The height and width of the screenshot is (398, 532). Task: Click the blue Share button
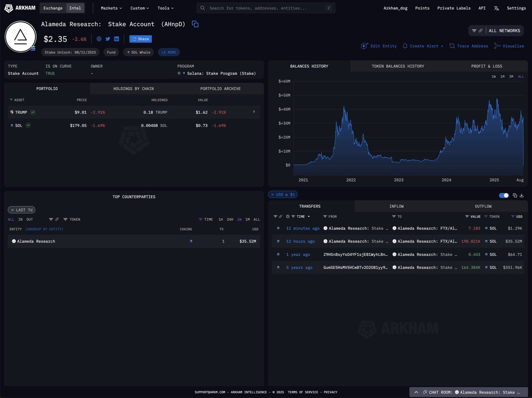pos(141,39)
